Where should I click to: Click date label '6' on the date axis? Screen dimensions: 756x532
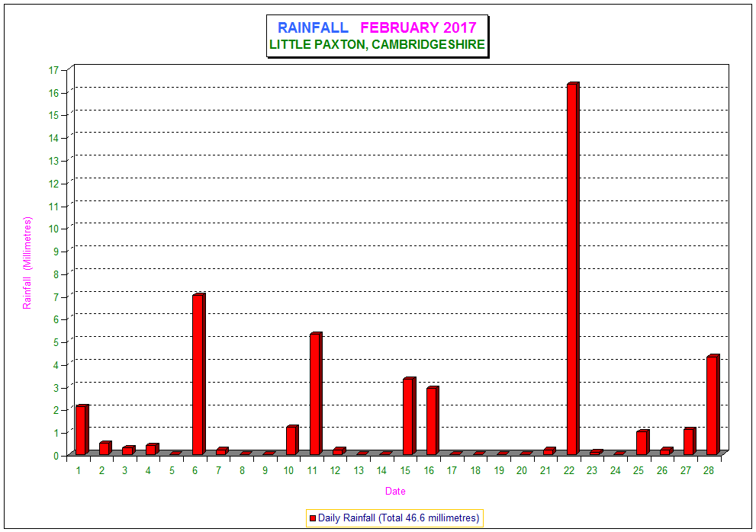pos(195,471)
